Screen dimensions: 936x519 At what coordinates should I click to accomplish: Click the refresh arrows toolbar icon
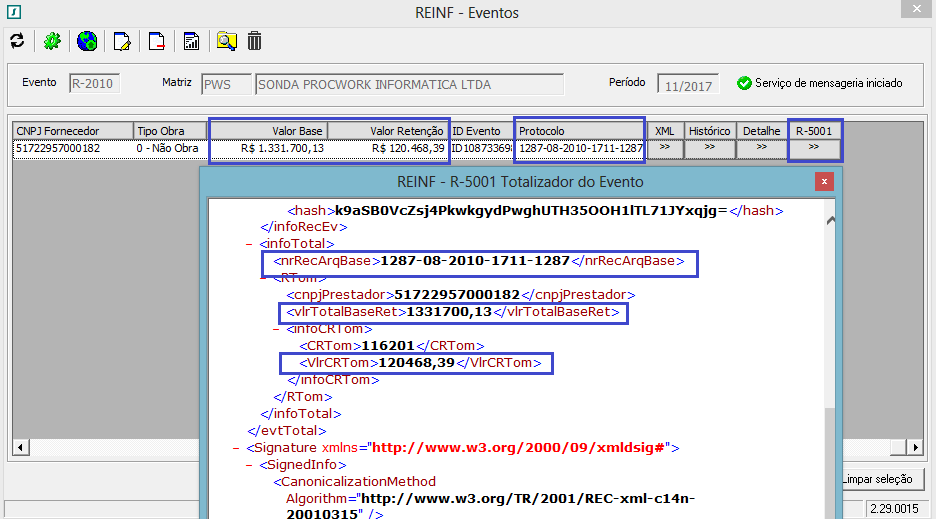(x=16, y=41)
